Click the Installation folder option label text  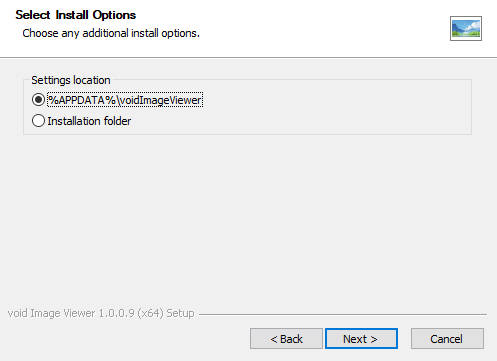[89, 121]
